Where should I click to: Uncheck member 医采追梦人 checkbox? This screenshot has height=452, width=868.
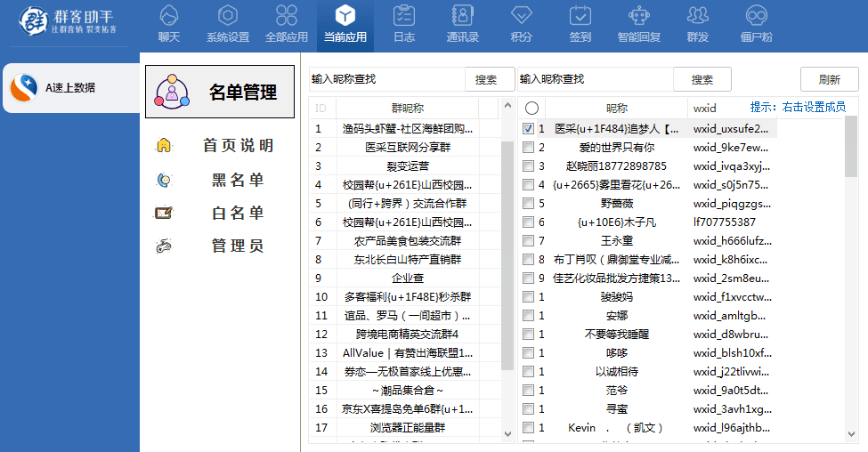pyautogui.click(x=528, y=129)
